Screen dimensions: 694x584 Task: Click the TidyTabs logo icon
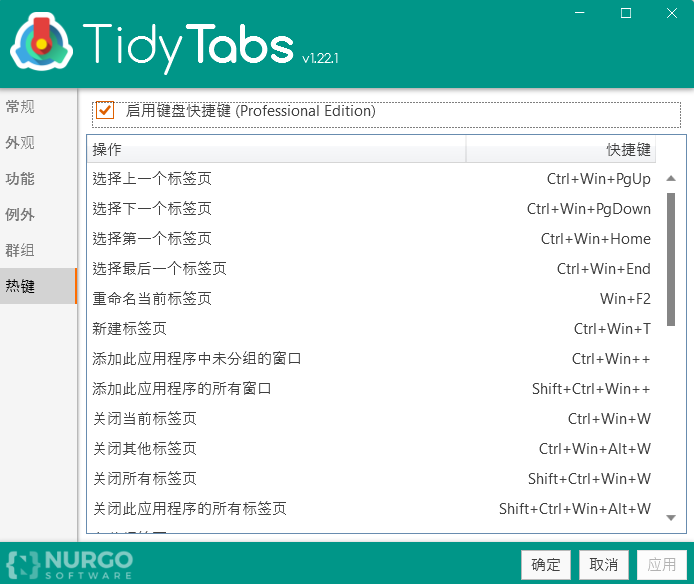(41, 43)
